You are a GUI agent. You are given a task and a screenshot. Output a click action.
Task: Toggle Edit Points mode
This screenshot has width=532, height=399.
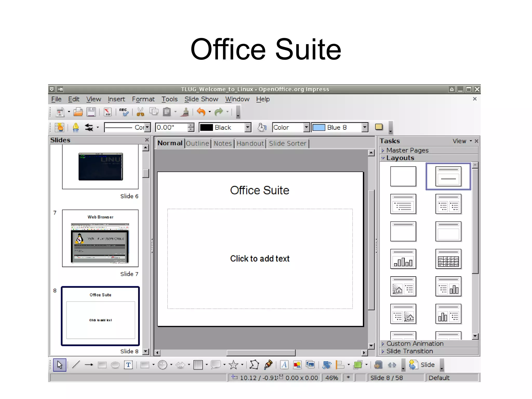(254, 365)
